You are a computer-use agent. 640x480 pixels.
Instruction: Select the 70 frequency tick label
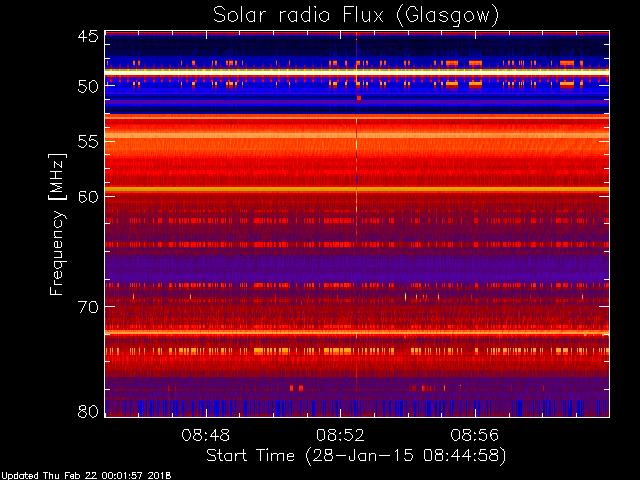click(x=88, y=307)
